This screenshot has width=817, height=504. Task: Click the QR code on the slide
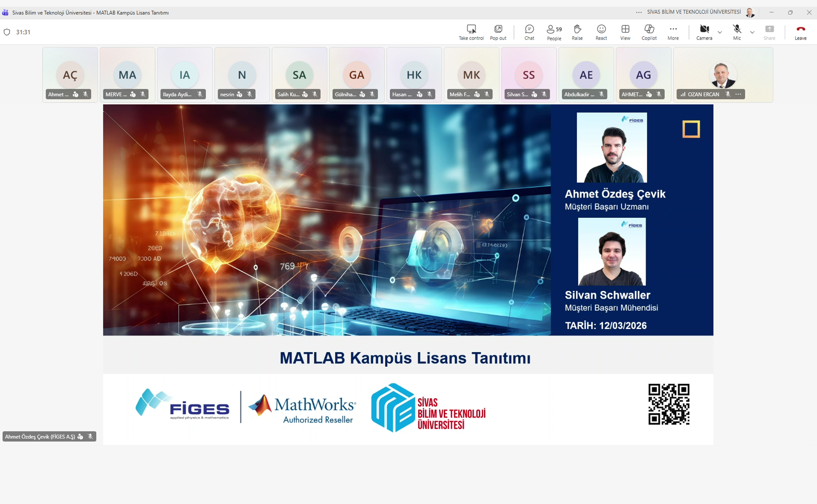668,404
